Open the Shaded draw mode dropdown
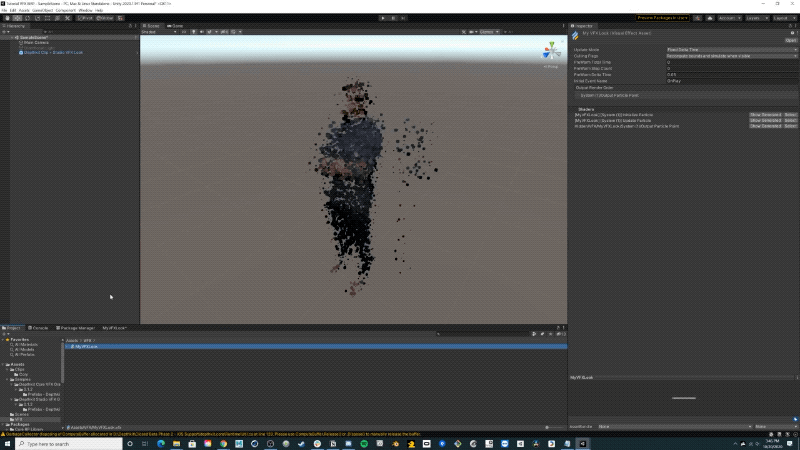800x450 pixels. coord(159,32)
